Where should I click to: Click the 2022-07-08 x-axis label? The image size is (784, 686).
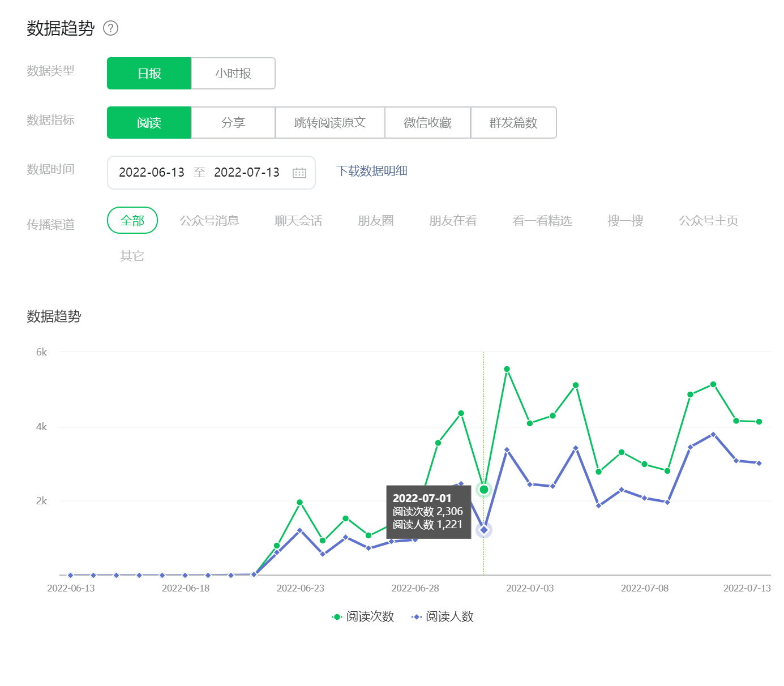coord(645,588)
